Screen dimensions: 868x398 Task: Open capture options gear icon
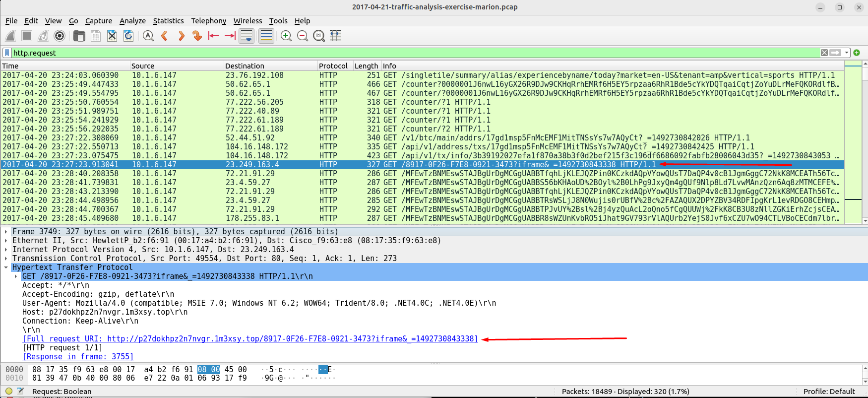[60, 36]
